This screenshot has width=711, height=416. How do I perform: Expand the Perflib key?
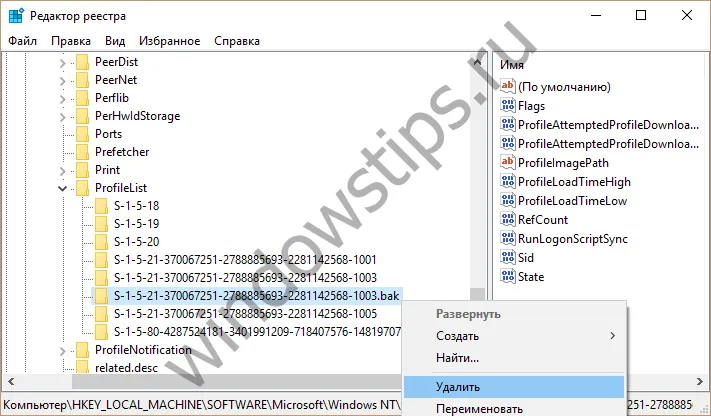coord(63,99)
